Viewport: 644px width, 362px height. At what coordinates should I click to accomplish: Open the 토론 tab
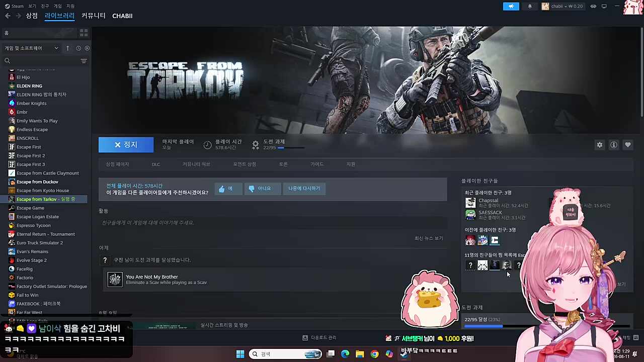click(283, 164)
